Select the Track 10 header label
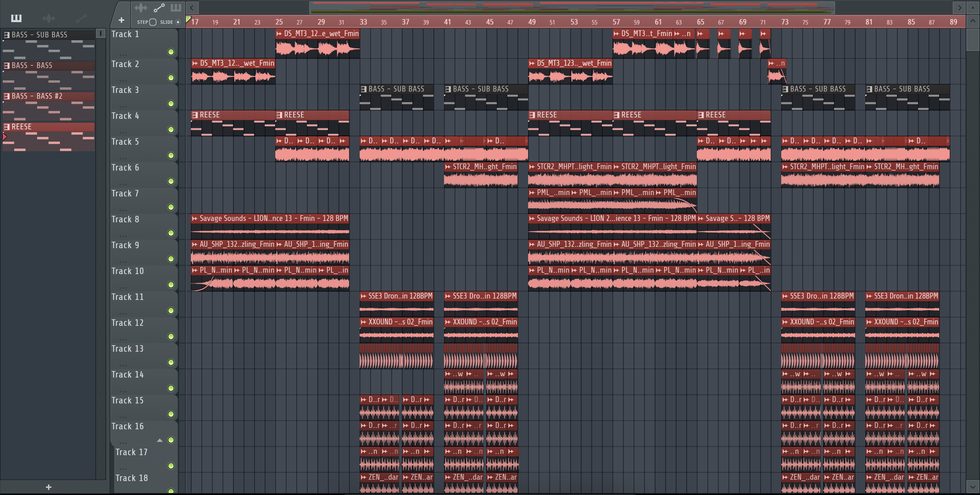Image resolution: width=980 pixels, height=495 pixels. coord(128,271)
